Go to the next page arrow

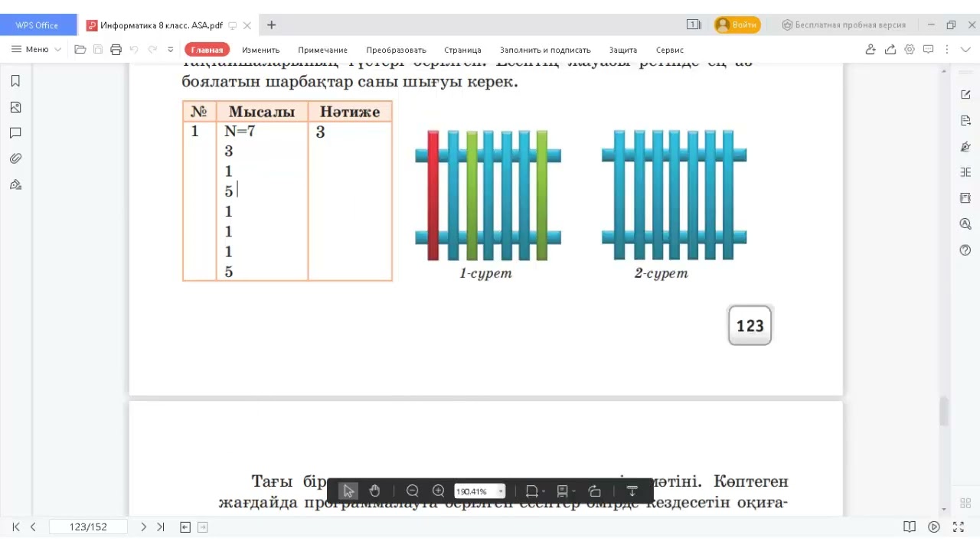click(x=143, y=527)
